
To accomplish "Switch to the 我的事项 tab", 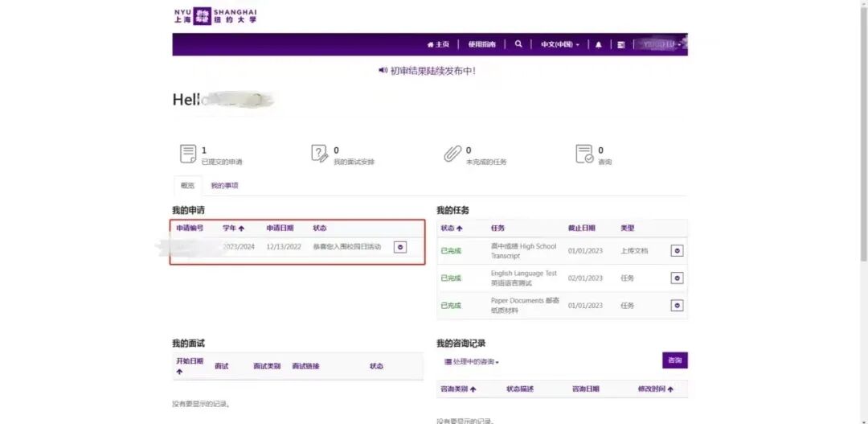I will point(224,186).
